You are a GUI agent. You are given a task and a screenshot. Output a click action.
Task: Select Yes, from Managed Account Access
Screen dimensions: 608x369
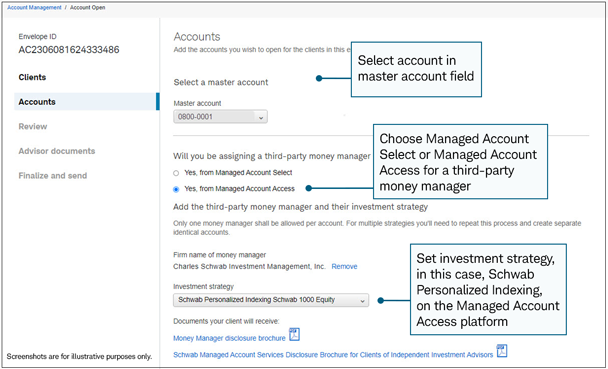click(x=176, y=189)
